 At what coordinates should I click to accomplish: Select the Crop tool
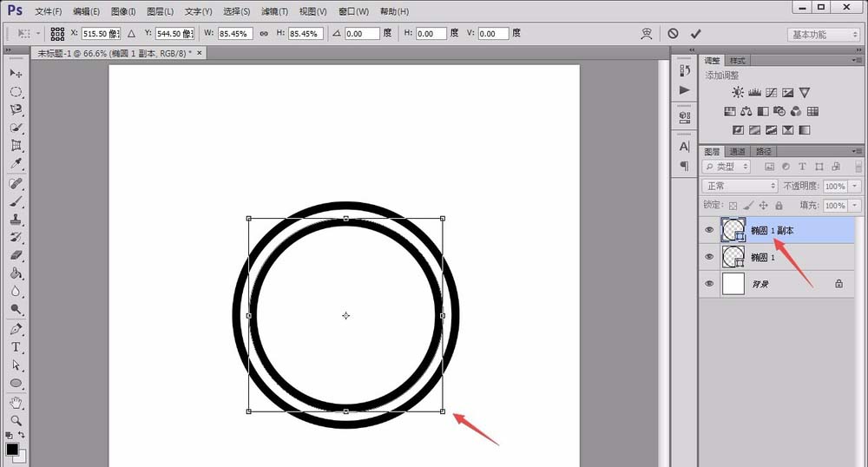(x=16, y=146)
